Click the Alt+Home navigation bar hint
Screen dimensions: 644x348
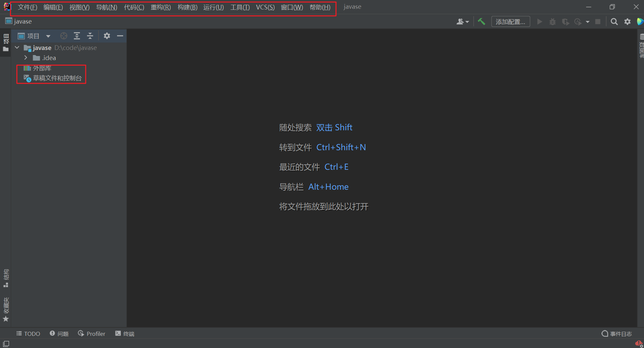click(328, 187)
